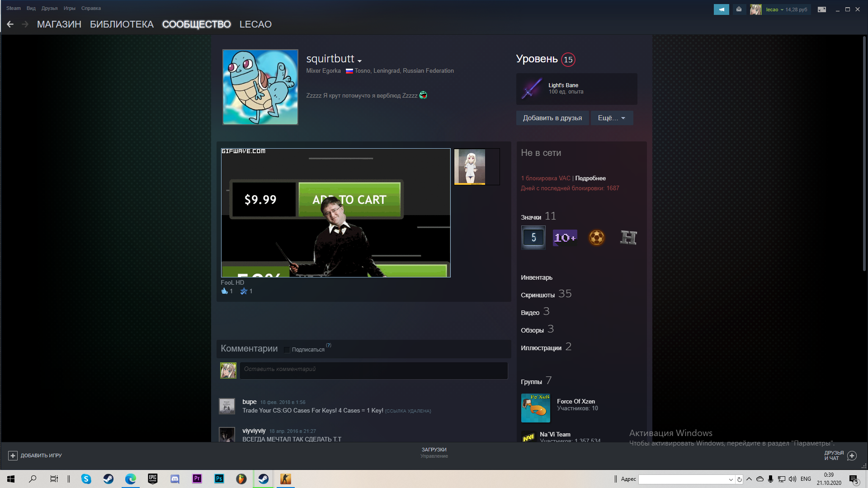
Task: Open the Steam menu
Action: 14,8
